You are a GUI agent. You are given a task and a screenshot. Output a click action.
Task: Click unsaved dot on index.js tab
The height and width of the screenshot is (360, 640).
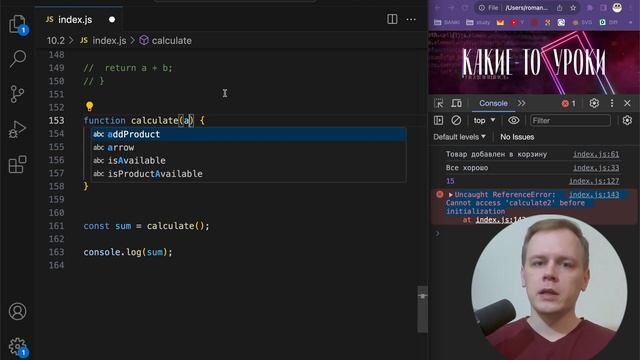point(112,20)
